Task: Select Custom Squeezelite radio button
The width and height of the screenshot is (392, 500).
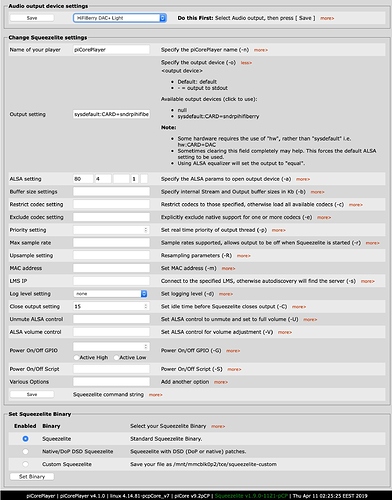Action: click(25, 464)
